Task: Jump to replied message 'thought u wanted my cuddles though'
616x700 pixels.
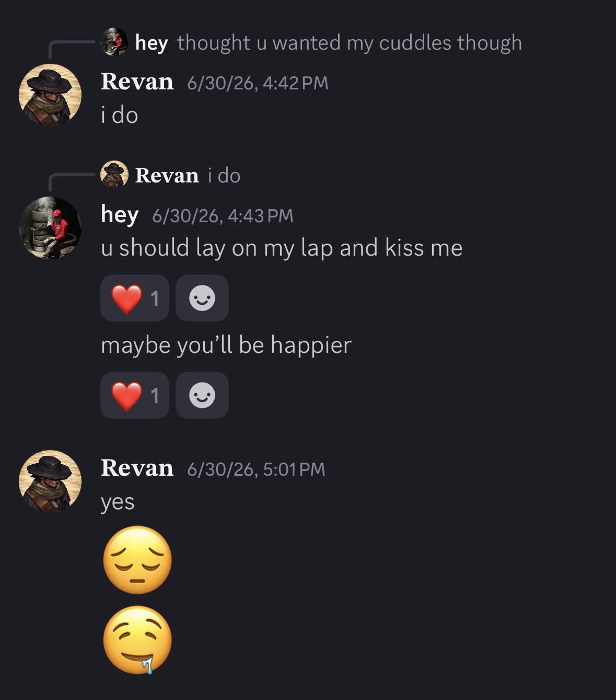Action: pos(350,43)
